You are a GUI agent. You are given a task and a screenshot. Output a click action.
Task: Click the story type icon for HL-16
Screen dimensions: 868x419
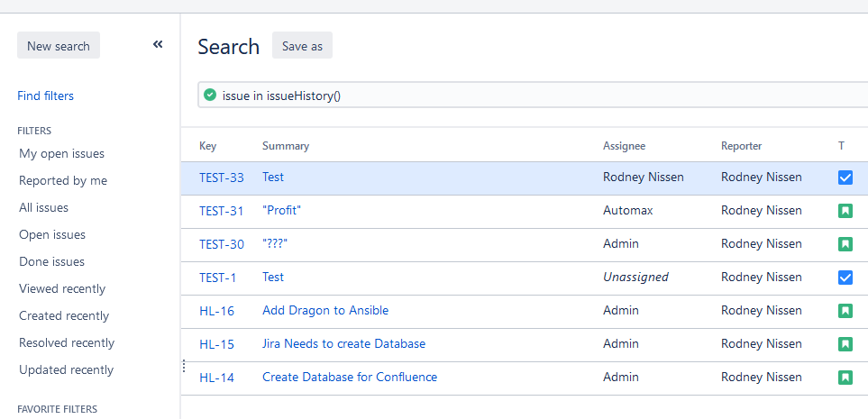pyautogui.click(x=845, y=311)
